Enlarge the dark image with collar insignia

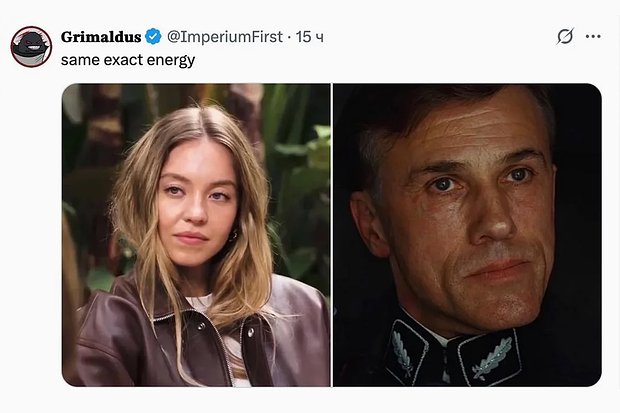[x=467, y=235]
